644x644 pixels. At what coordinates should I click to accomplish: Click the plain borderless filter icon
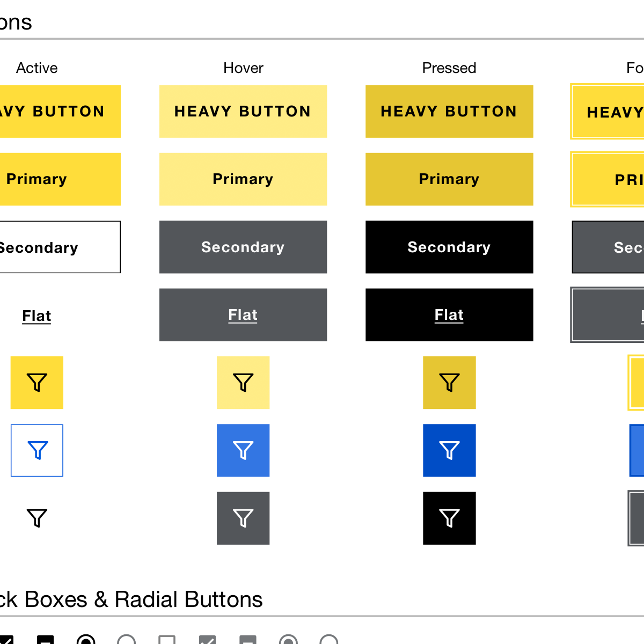point(37,518)
